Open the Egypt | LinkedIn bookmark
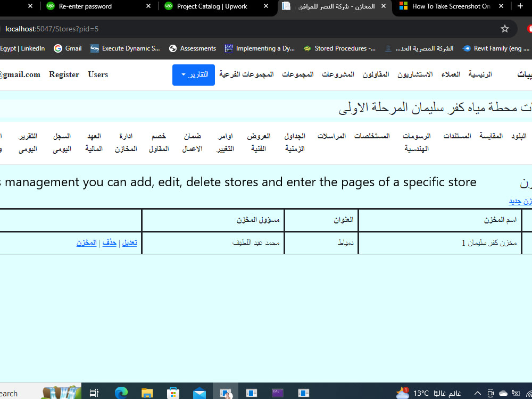 tap(22, 48)
